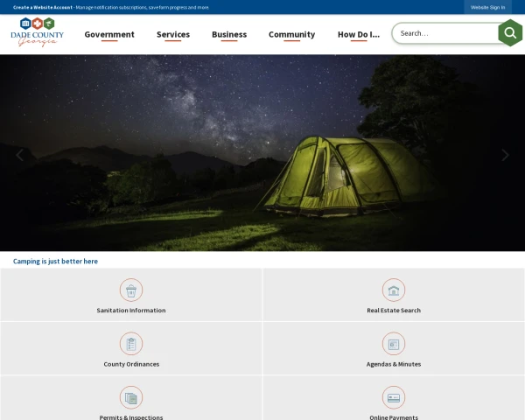Click the green hexagon search icon
Screen dimensions: 525x420
tap(510, 33)
